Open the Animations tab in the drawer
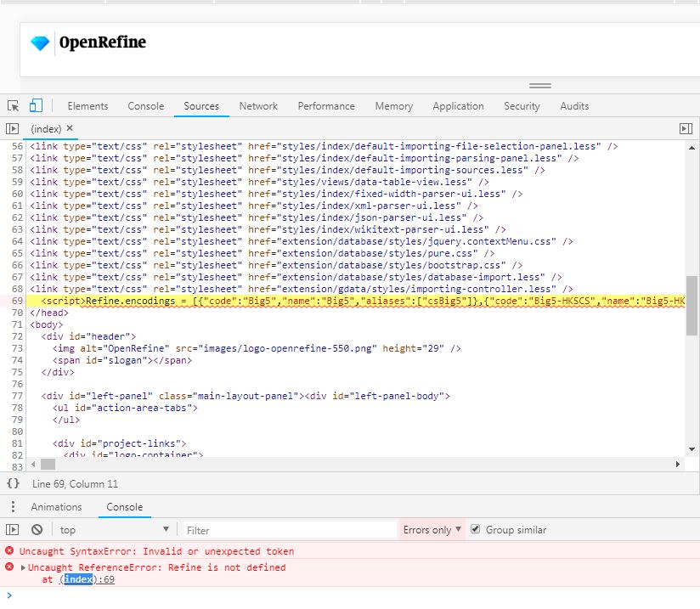Viewport: 700px width, 609px height. [57, 506]
